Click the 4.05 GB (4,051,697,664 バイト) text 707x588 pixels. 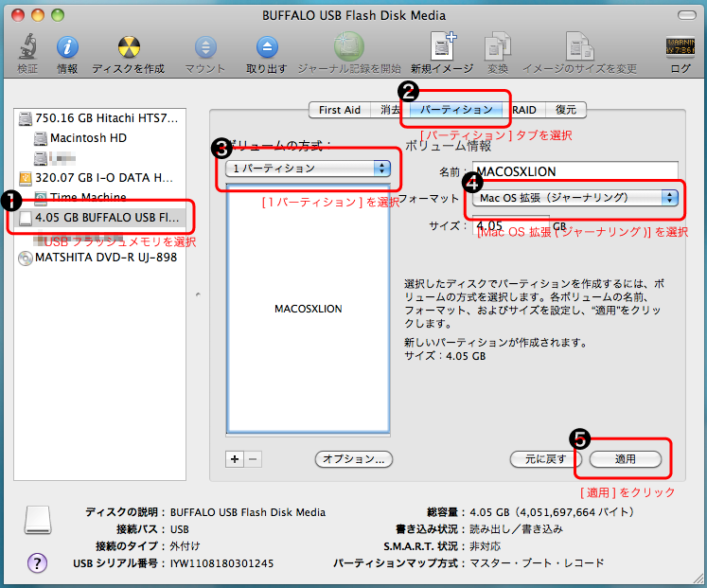tap(553, 512)
